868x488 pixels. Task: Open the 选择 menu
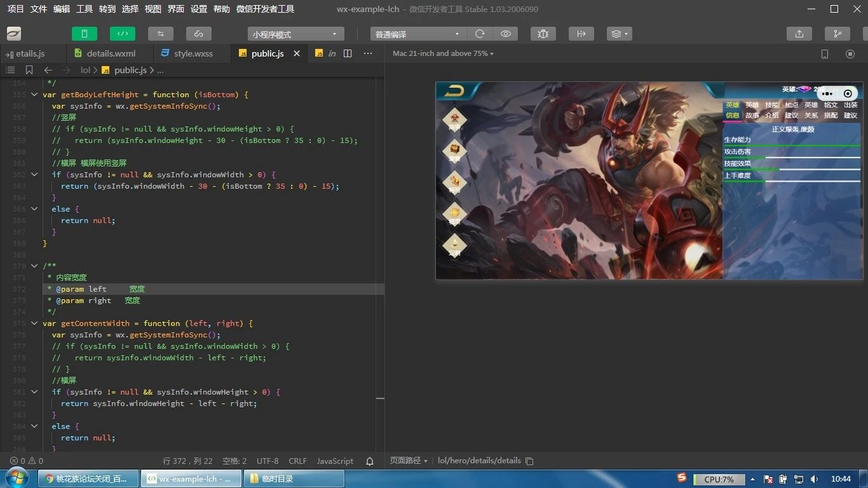point(130,9)
